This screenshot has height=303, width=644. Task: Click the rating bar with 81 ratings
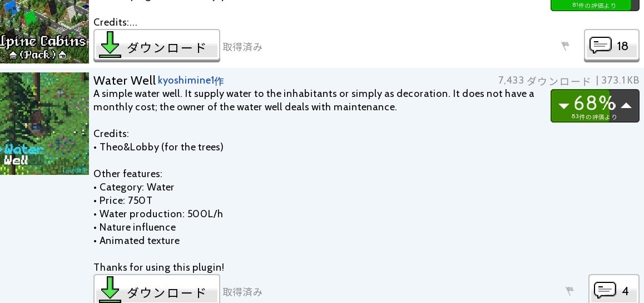pos(595,6)
